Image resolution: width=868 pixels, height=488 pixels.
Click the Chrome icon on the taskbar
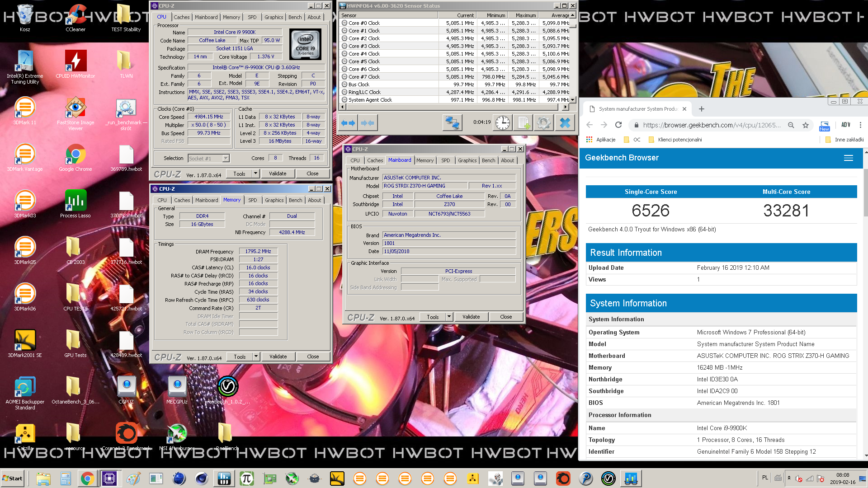pos(87,478)
